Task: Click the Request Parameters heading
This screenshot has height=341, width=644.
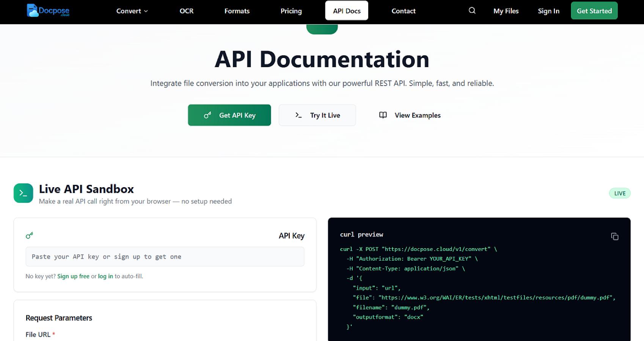Action: click(x=59, y=318)
